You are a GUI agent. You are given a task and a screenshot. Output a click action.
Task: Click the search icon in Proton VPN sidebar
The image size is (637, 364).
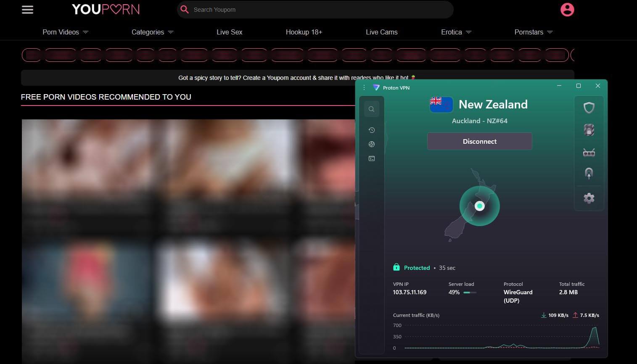(371, 109)
